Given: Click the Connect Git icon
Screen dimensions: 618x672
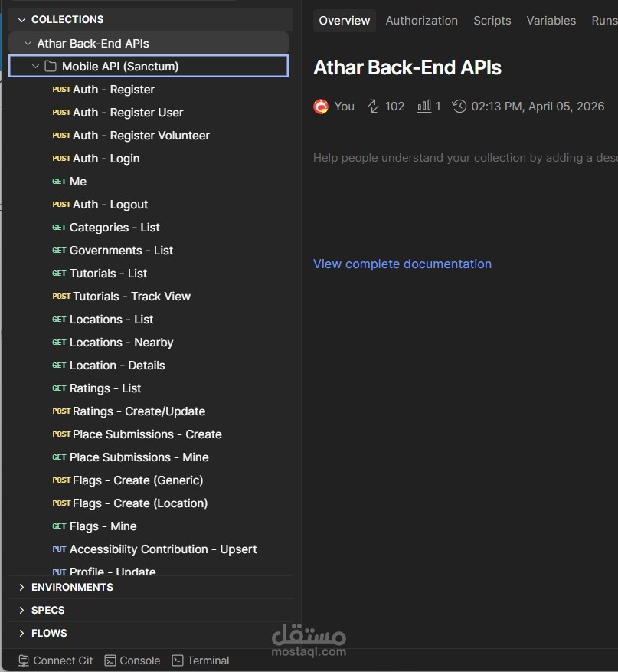Looking at the screenshot, I should coord(24,661).
